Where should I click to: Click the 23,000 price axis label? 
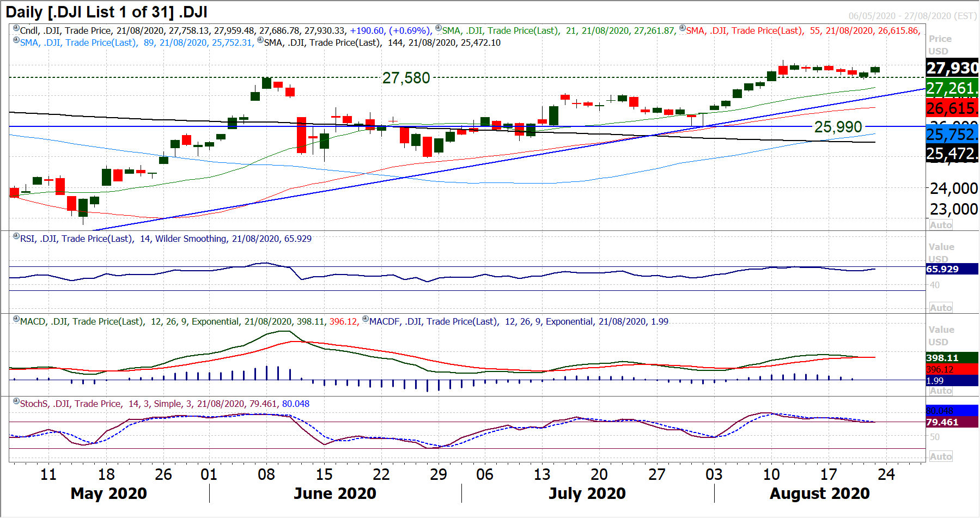coord(954,209)
